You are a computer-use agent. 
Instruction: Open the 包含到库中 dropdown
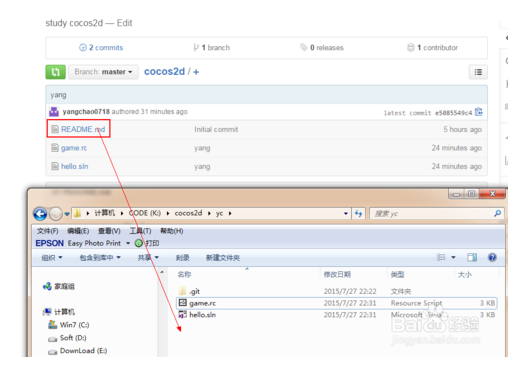click(100, 258)
